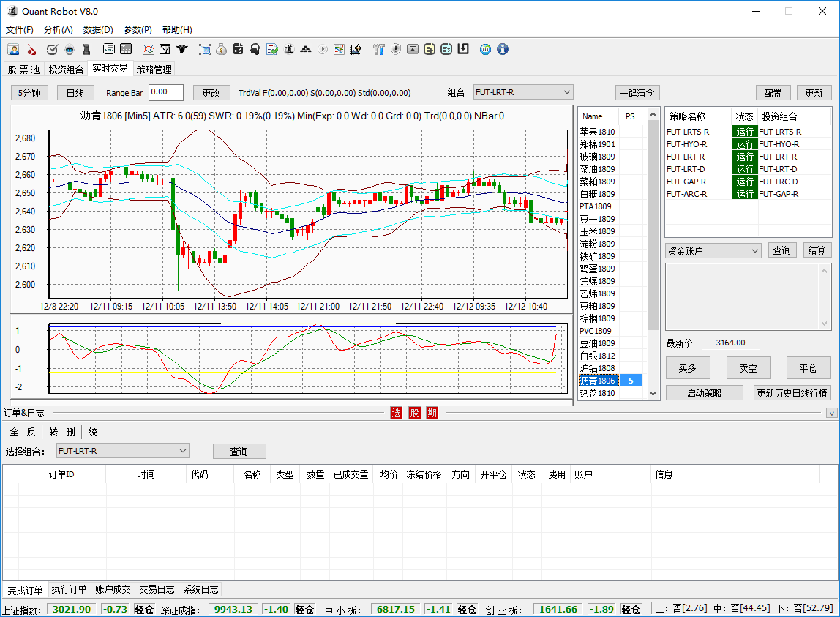
Task: Click the user account icon in toolbar
Action: tap(13, 49)
